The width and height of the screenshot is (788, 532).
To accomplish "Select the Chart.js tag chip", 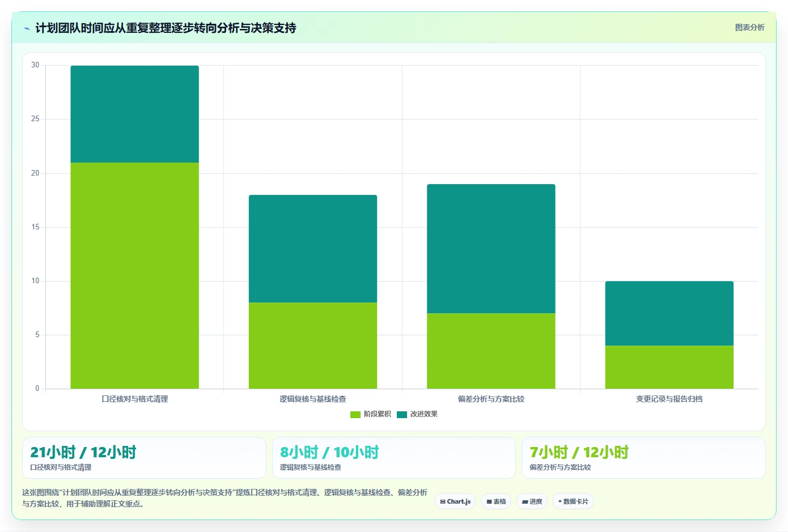I will (x=455, y=501).
